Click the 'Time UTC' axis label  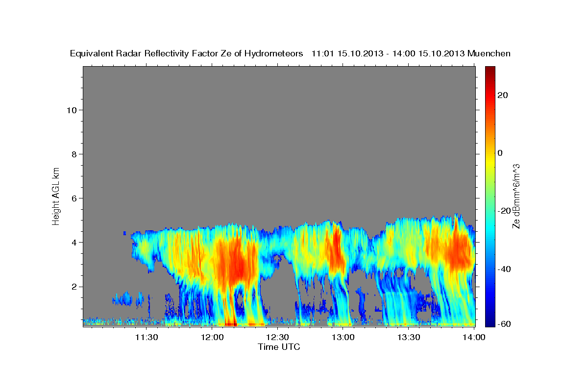pyautogui.click(x=279, y=347)
